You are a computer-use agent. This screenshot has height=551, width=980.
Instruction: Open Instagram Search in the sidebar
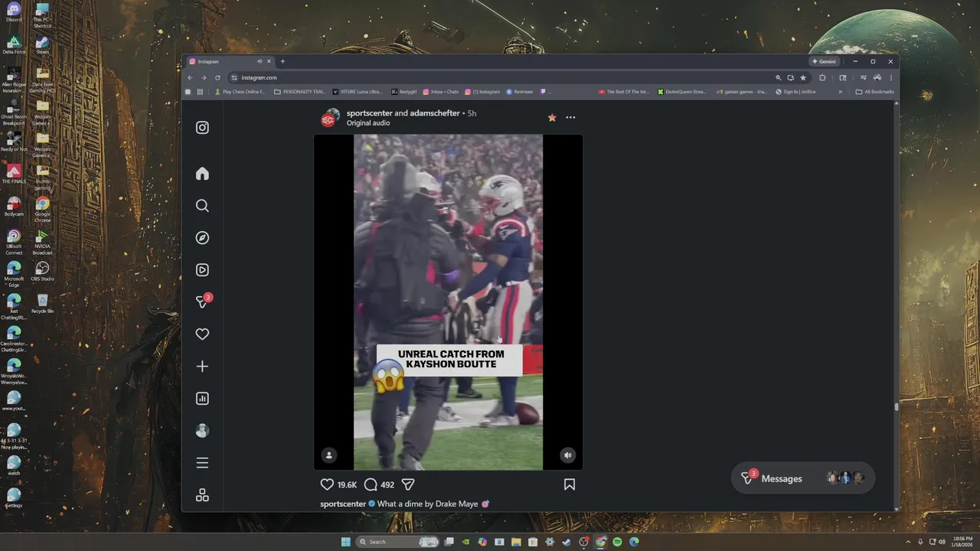(202, 206)
